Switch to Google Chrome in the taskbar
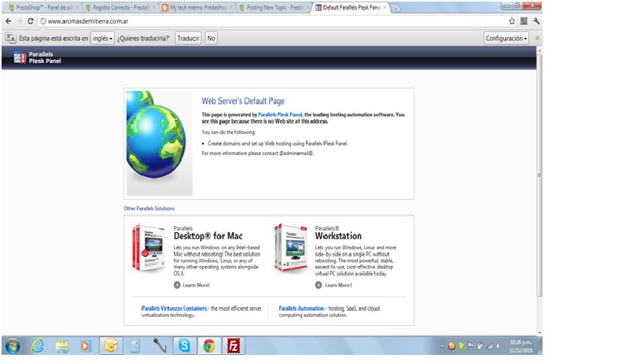 pos(209,346)
